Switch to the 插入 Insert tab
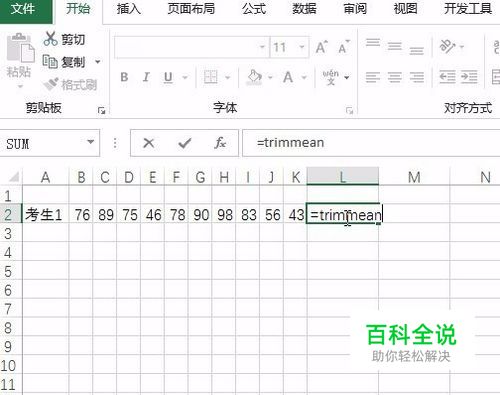Viewport: 500px width, 395px height. pos(129,9)
